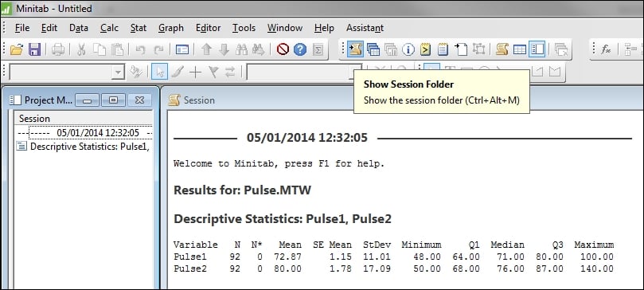Click the Find binoculars icon
Screen dimensions: 644x290
(x=241, y=49)
